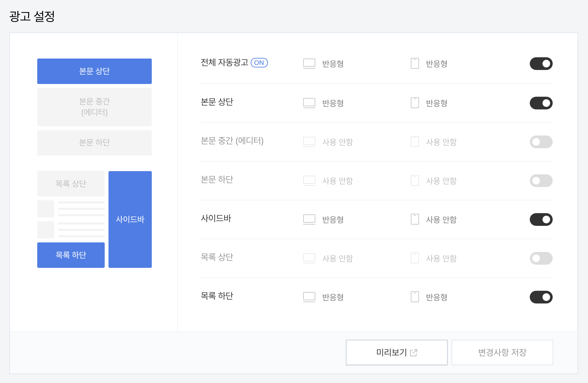Click the desktop icon in 본문 상단 row
Viewport: 588px width, 383px height.
click(309, 103)
